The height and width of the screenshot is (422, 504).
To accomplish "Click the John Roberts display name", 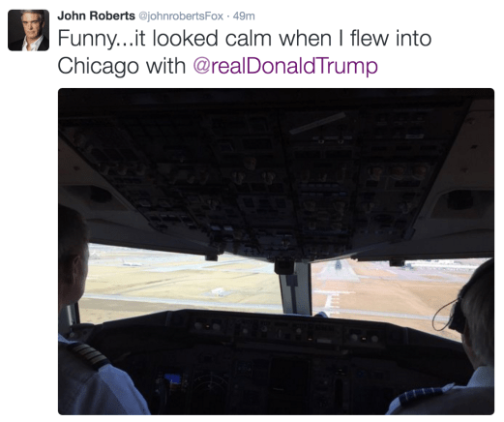I will (96, 15).
